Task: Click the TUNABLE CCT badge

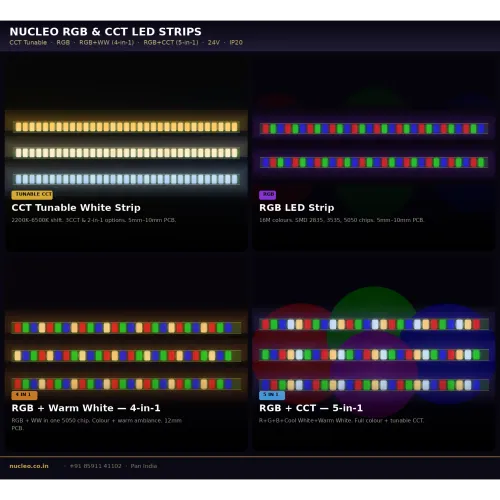Action: [x=32, y=195]
